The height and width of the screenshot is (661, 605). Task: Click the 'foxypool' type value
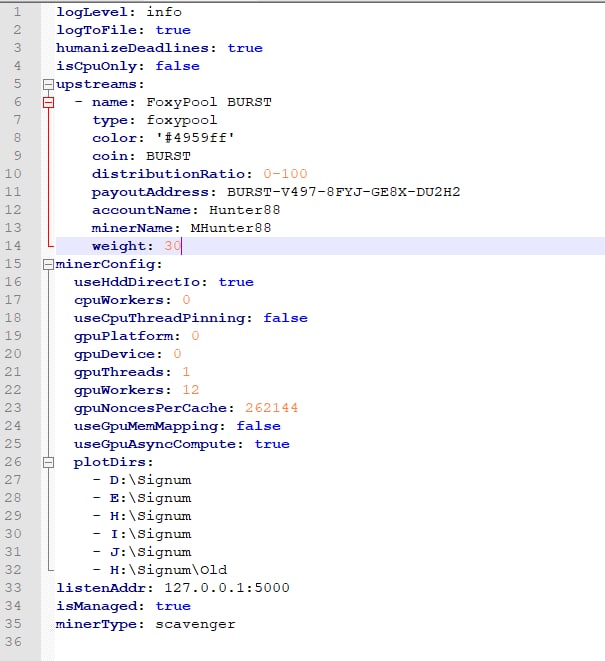[x=182, y=120]
